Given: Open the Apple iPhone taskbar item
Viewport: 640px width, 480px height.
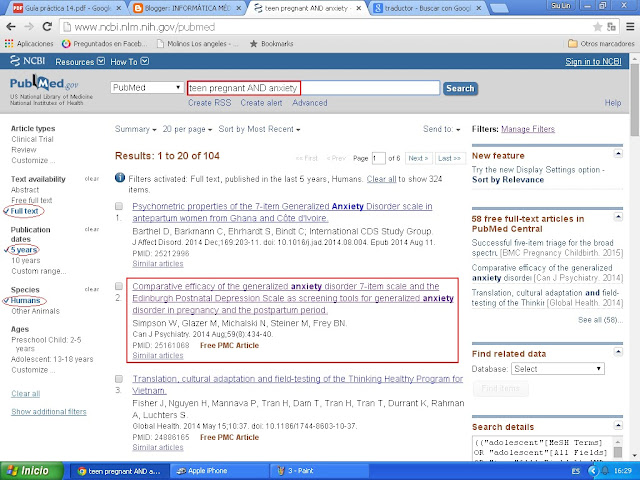Looking at the screenshot, I should click(220, 471).
